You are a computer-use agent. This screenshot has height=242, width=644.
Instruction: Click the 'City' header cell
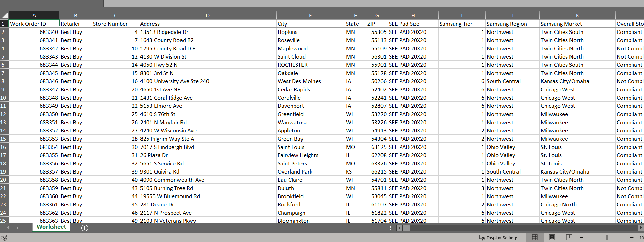[310, 24]
